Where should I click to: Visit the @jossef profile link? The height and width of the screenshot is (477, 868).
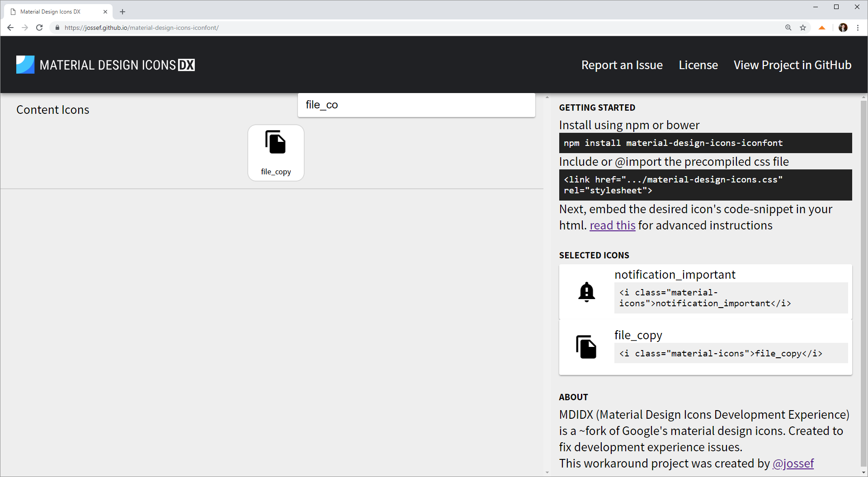[x=793, y=463]
